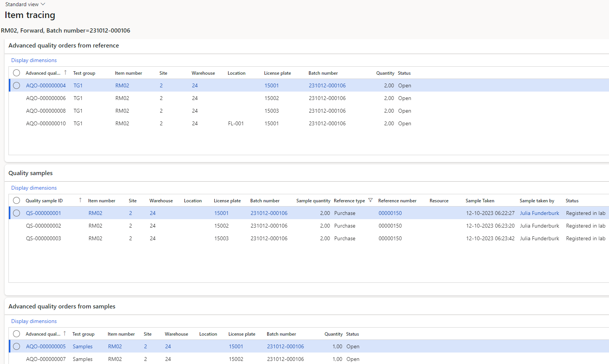Toggle select-all circle in Quality samples grid
Viewport: 609px width, 364px height.
tap(16, 200)
